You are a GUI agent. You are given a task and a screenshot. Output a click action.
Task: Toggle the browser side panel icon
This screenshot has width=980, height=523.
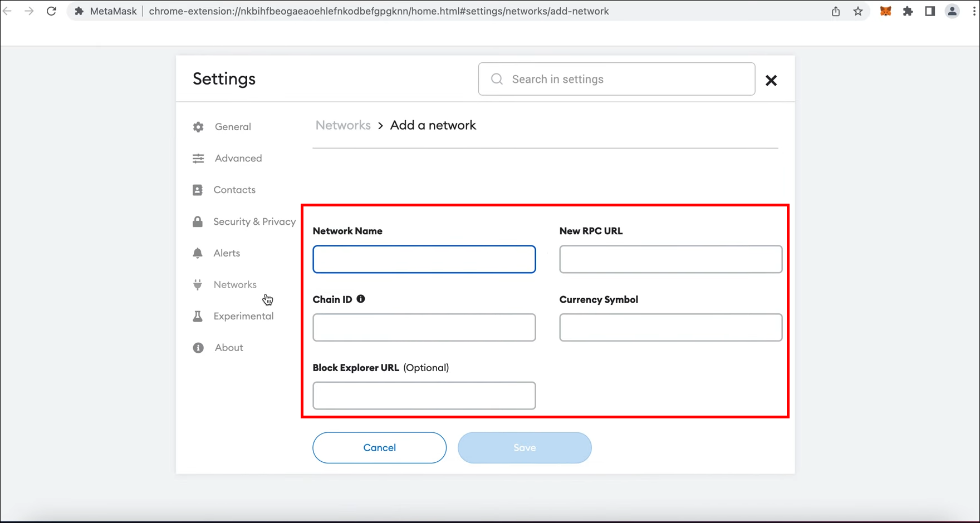coord(930,11)
